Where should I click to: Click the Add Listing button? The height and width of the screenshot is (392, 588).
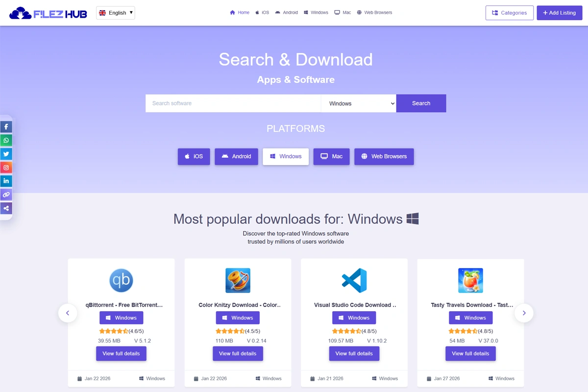tap(560, 13)
